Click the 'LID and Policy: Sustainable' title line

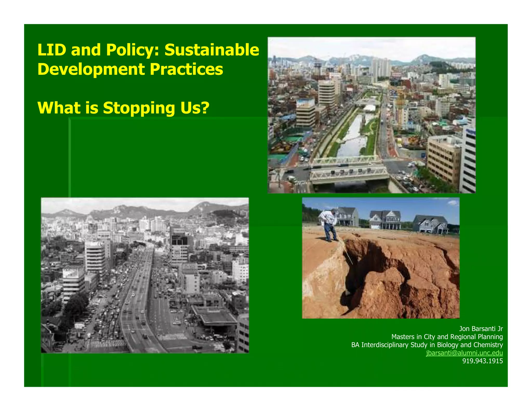tap(148, 50)
